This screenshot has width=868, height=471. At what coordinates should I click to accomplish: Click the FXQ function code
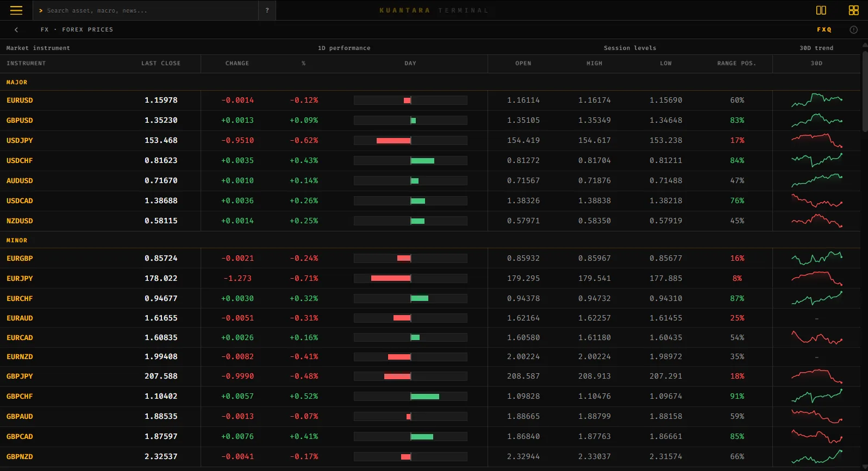(824, 30)
